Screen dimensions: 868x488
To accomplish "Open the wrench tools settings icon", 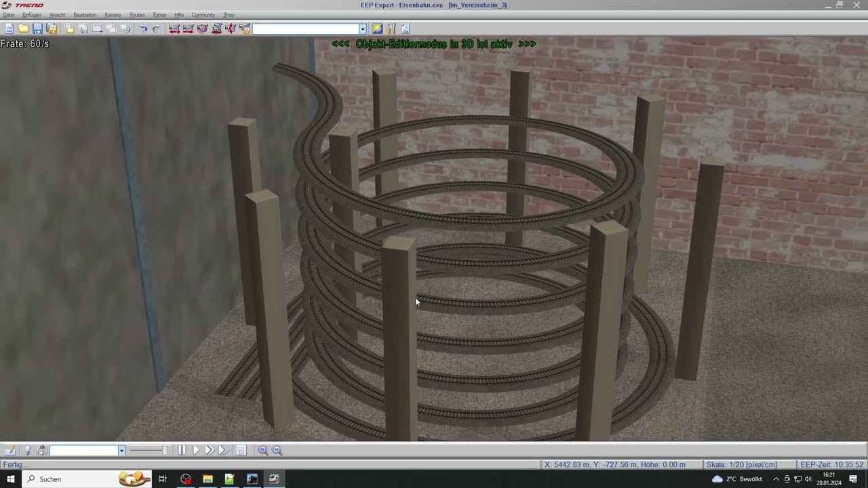I will [391, 28].
